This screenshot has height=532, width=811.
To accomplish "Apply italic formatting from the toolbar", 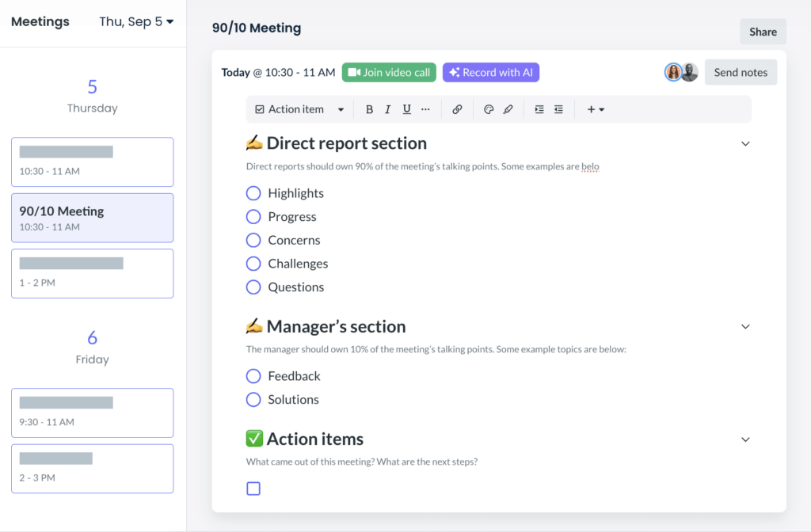I will pyautogui.click(x=387, y=109).
